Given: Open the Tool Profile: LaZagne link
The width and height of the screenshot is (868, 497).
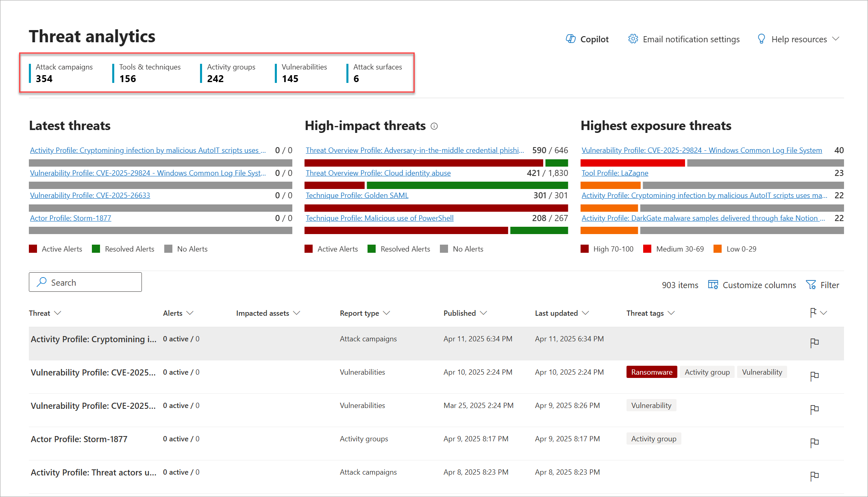Looking at the screenshot, I should 615,173.
